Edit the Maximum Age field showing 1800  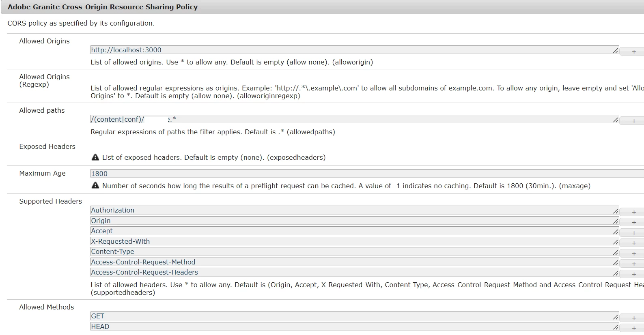pos(367,174)
